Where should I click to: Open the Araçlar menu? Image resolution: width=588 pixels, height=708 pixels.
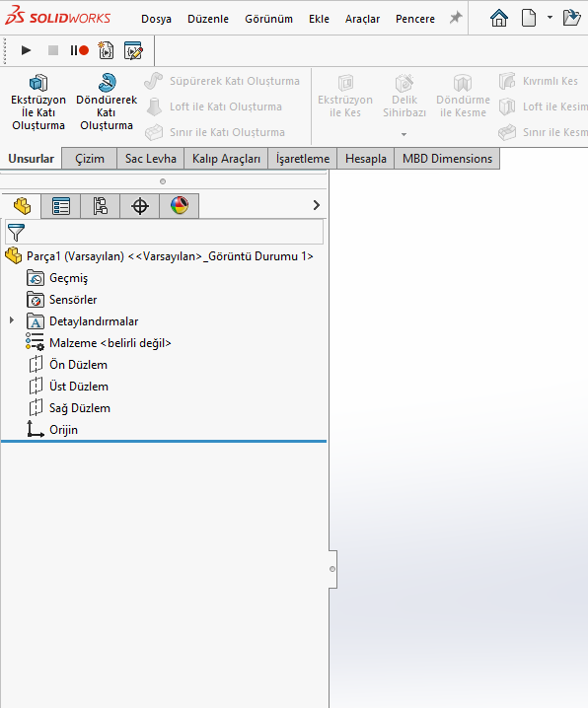pos(362,19)
